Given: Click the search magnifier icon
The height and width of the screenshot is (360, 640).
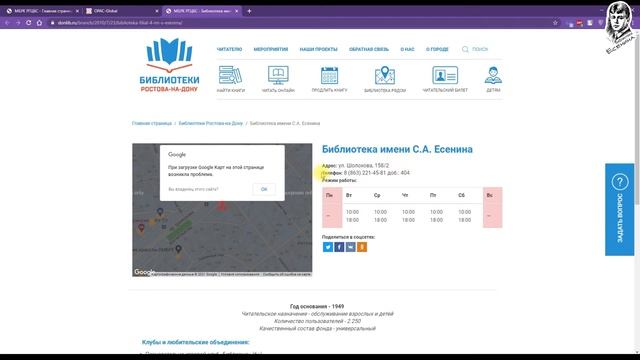Looking at the screenshot, I should tap(465, 49).
